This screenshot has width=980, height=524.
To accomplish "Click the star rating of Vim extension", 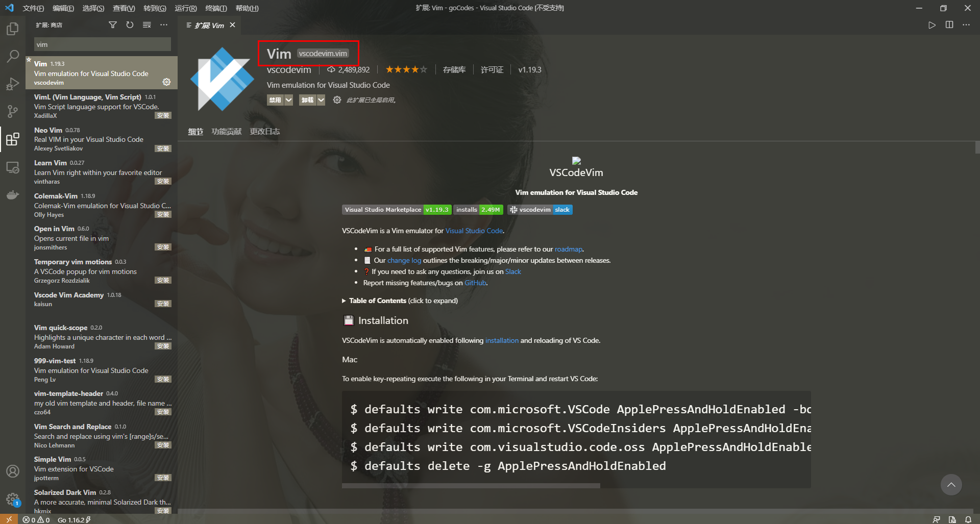I will point(406,70).
